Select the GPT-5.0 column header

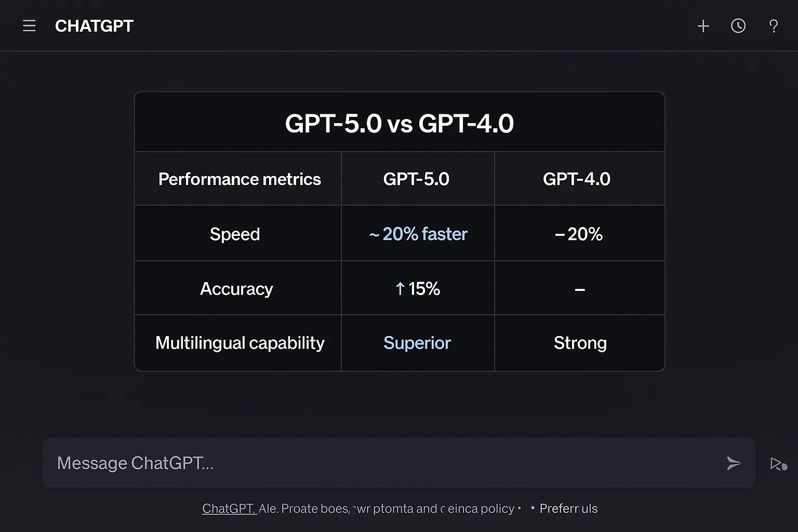[x=416, y=179]
